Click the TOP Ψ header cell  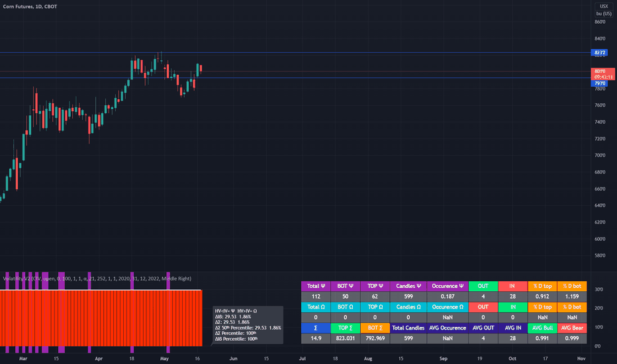click(375, 286)
